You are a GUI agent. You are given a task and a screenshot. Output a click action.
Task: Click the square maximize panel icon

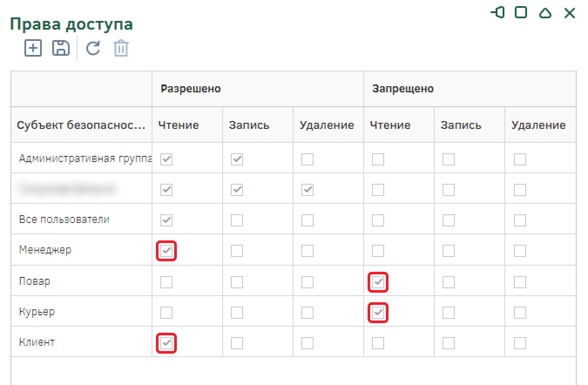tap(520, 13)
